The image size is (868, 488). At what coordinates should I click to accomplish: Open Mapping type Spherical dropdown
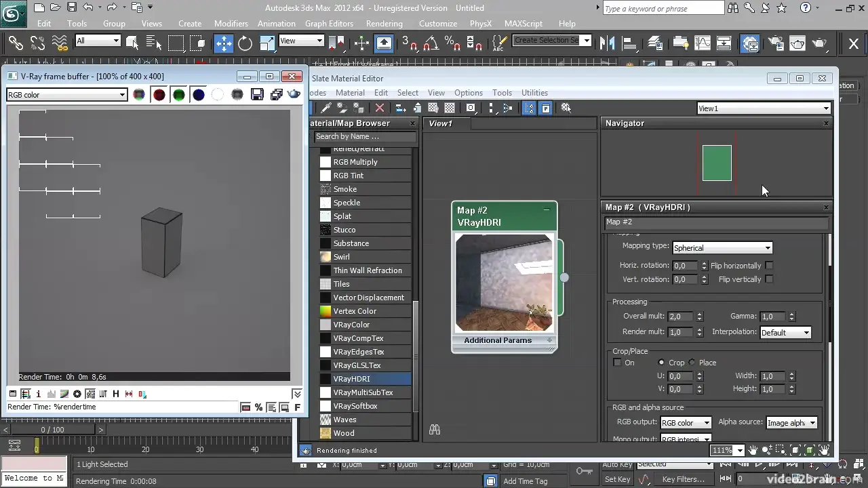coord(722,248)
